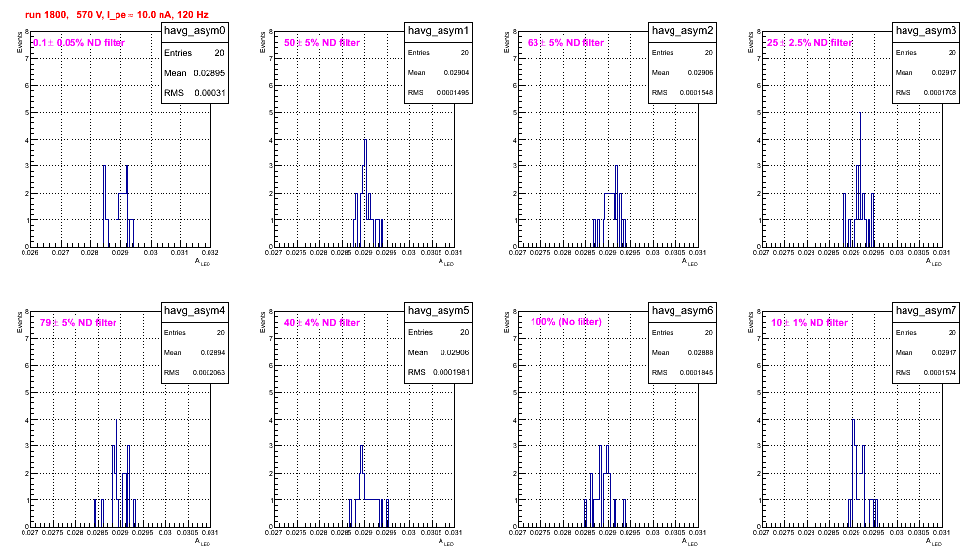The image size is (975, 560).
Task: Click the 63± 5% ND filter label
Action: coord(566,43)
